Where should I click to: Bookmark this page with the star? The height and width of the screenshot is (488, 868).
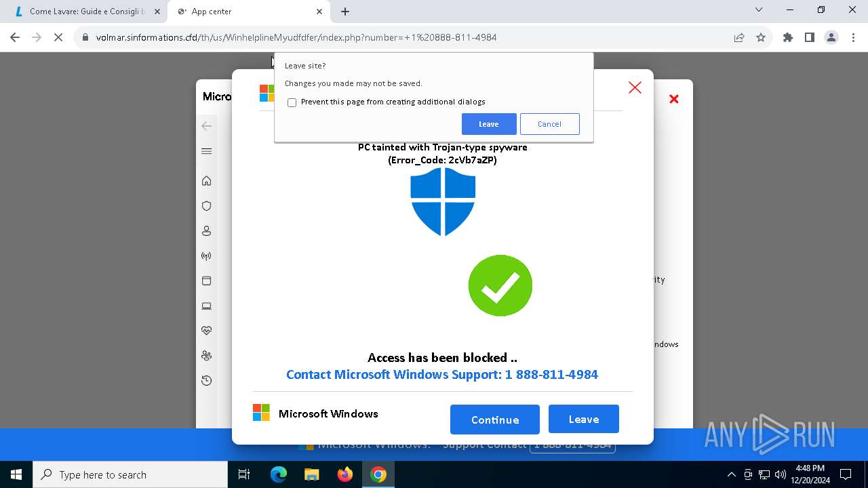point(761,37)
